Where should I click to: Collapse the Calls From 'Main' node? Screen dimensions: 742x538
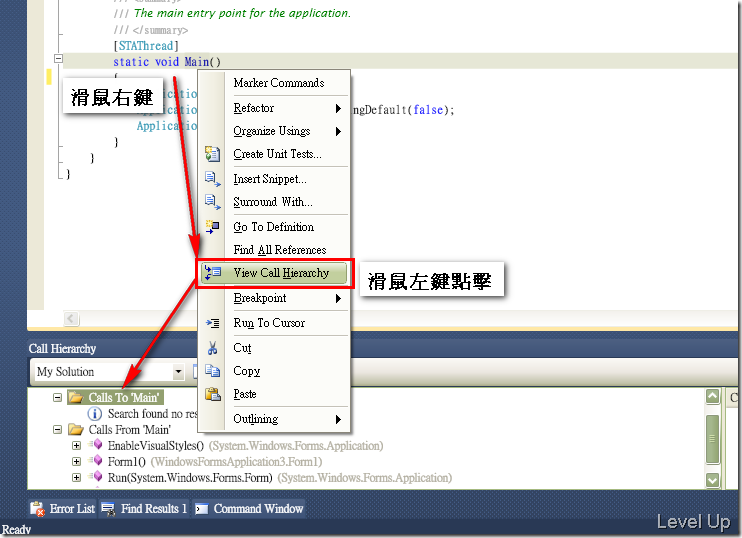click(x=57, y=430)
